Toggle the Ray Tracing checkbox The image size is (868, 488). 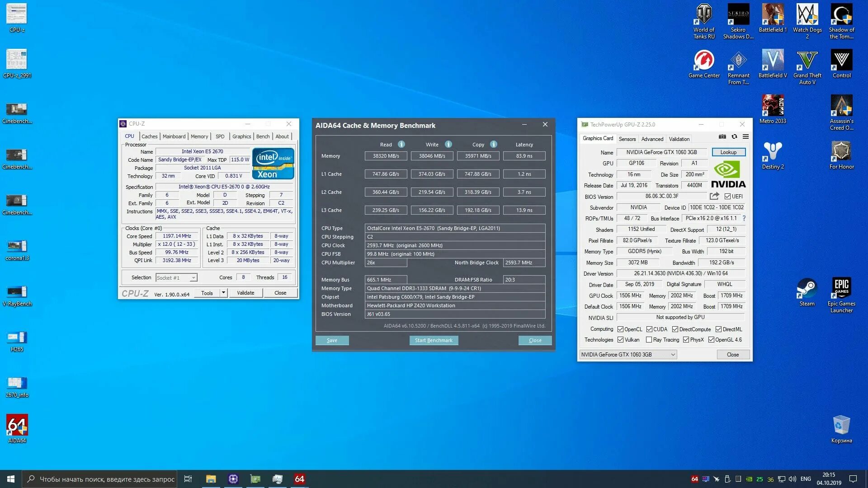point(649,340)
